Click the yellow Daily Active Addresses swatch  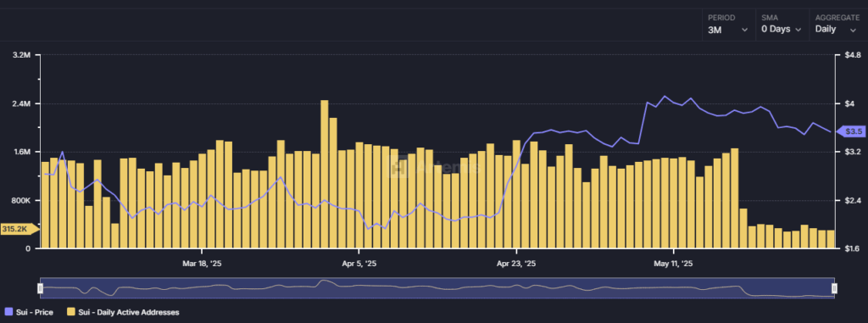70,313
